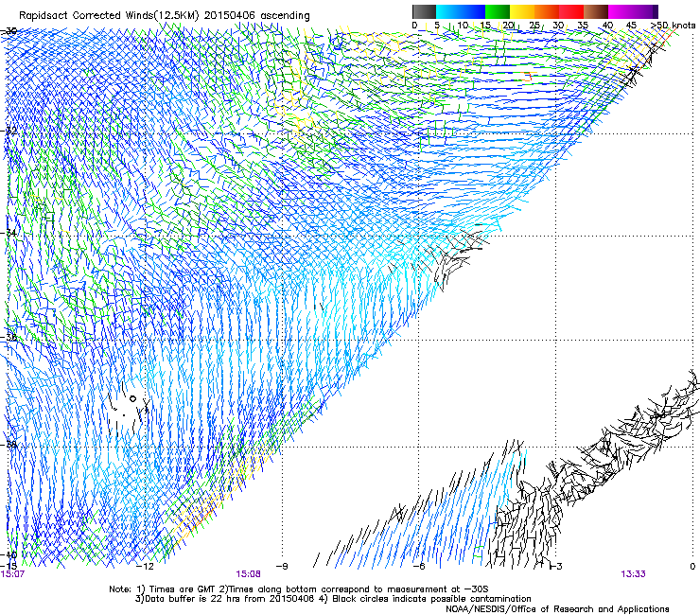Click the '35' legend scale number
The width and height of the screenshot is (700, 615).
click(x=583, y=25)
